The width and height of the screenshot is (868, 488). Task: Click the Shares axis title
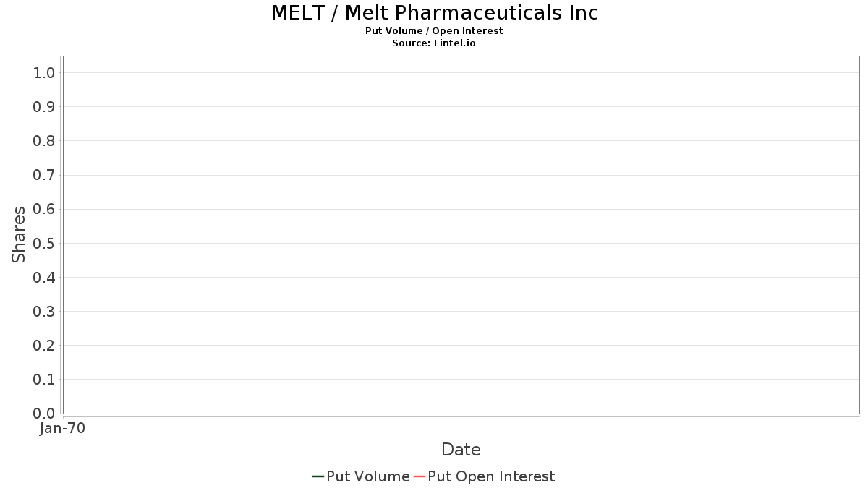pos(19,234)
